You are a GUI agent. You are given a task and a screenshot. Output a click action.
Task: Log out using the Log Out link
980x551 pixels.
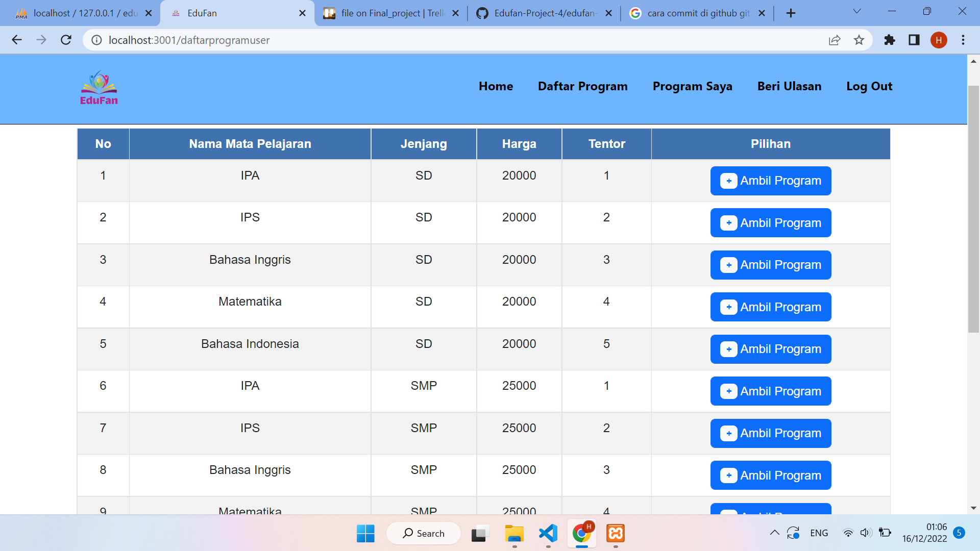point(869,86)
